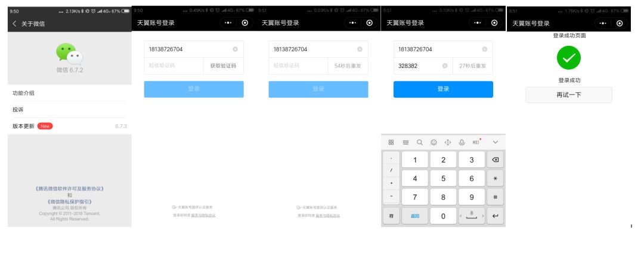Screen dimensions: 644x253
Task: Focus 短信验证码 field beside 54秒后重发
Action: [x=299, y=65]
